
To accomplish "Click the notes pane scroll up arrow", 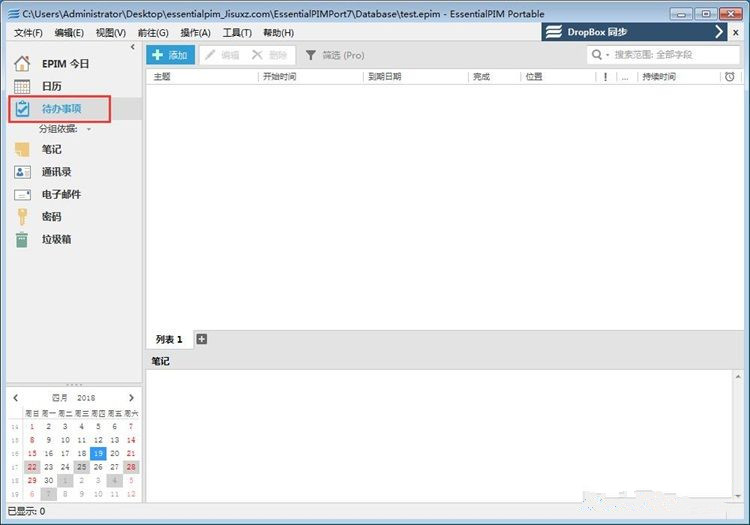I will (738, 376).
